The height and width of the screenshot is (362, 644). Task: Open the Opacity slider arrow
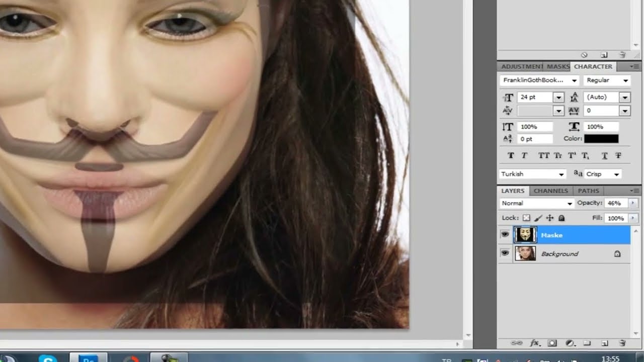coord(633,203)
